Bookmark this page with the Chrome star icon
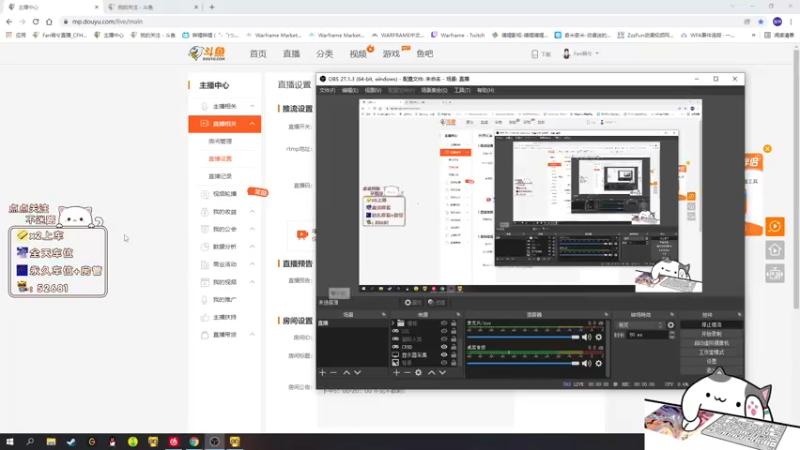The image size is (800, 450). [x=761, y=21]
